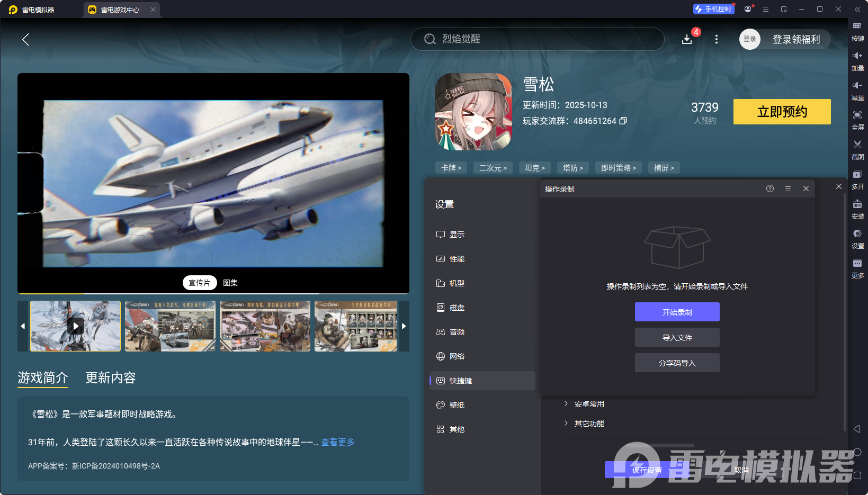
Task: Switch to the 更新内容 tab
Action: coord(110,378)
